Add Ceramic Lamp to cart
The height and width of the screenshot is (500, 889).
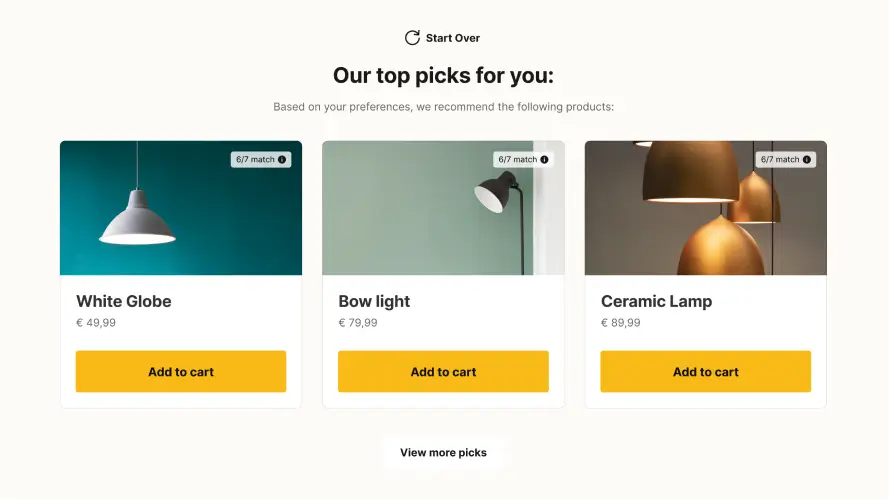coord(705,372)
